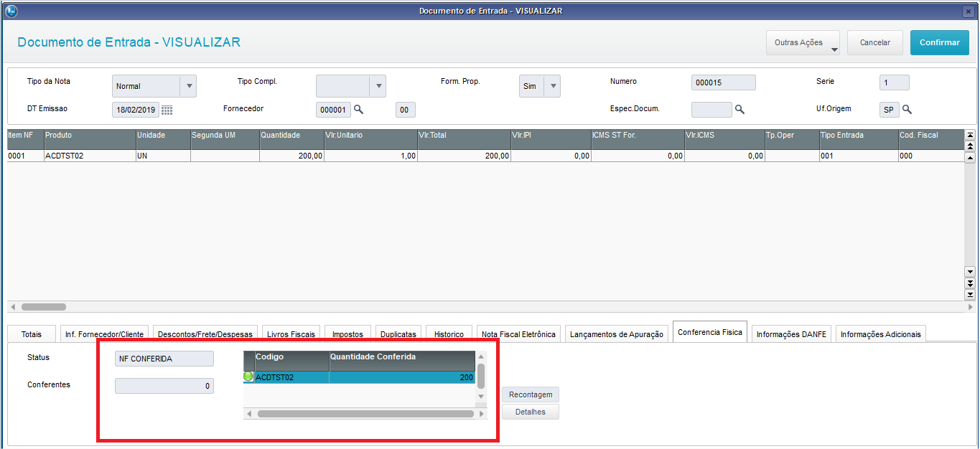
Task: Open the Outras Ações dropdown arrow
Action: (x=834, y=49)
